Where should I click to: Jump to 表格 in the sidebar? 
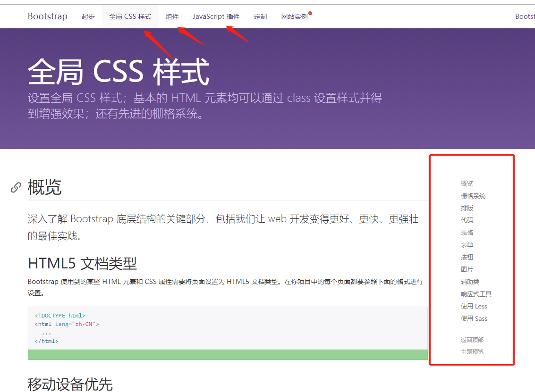[467, 233]
